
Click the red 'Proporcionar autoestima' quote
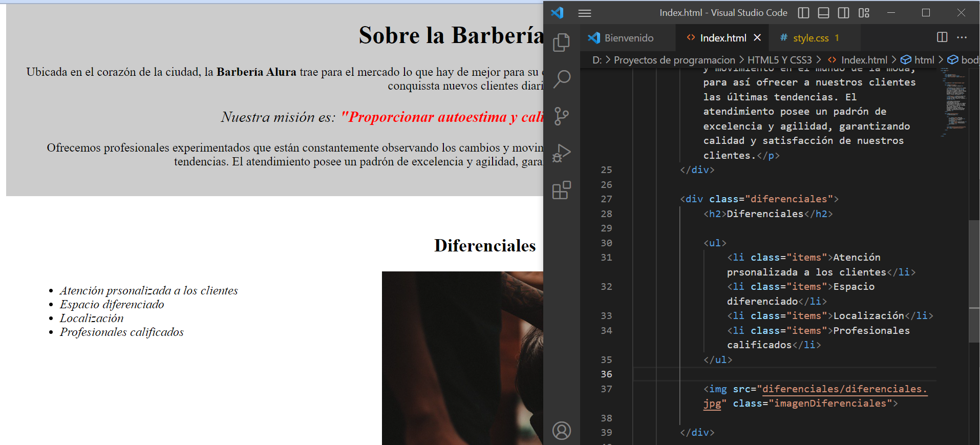(x=442, y=117)
